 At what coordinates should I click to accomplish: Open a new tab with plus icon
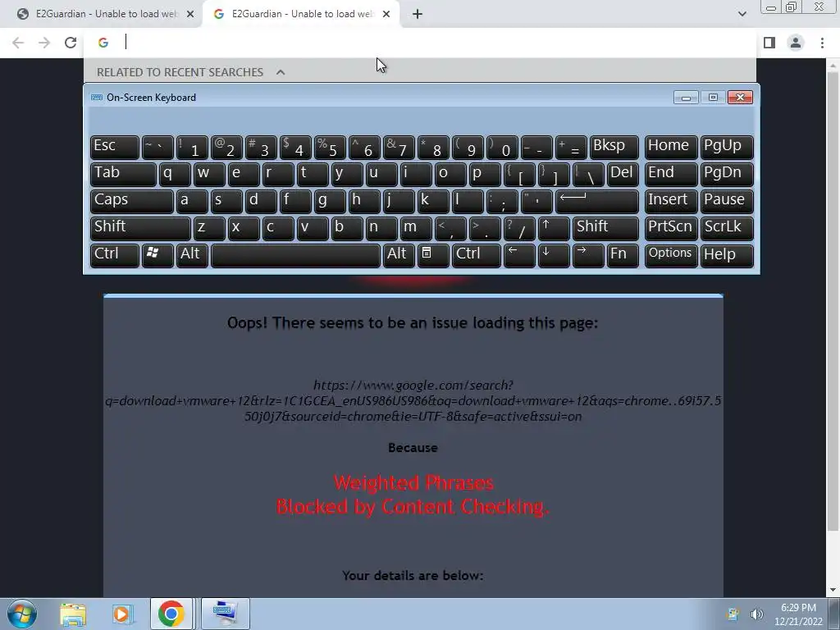(x=418, y=15)
